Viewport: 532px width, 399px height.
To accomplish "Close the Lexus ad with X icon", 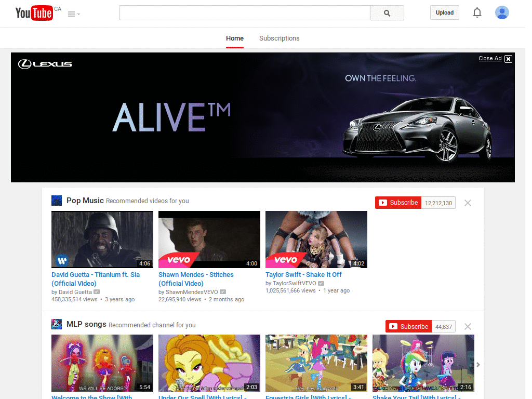I will click(x=508, y=59).
